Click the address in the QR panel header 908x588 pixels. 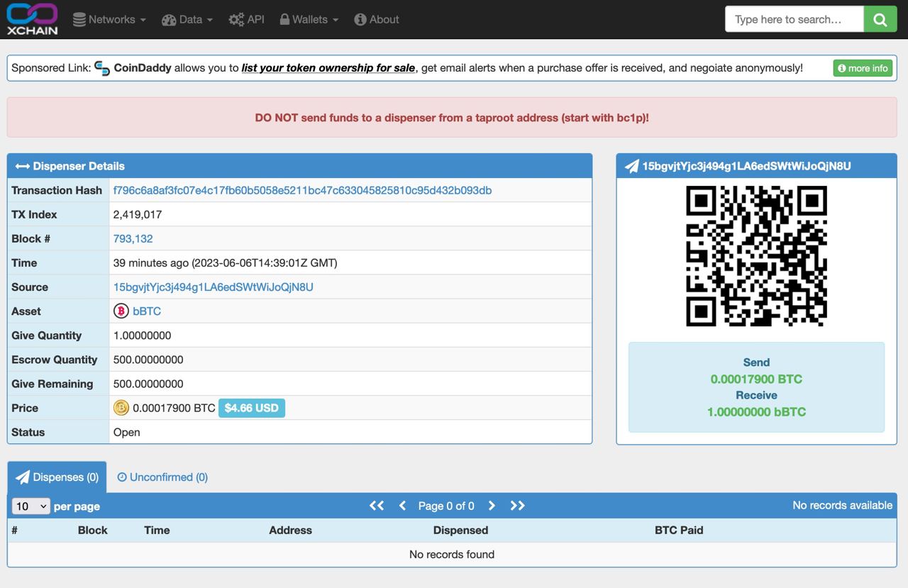746,166
